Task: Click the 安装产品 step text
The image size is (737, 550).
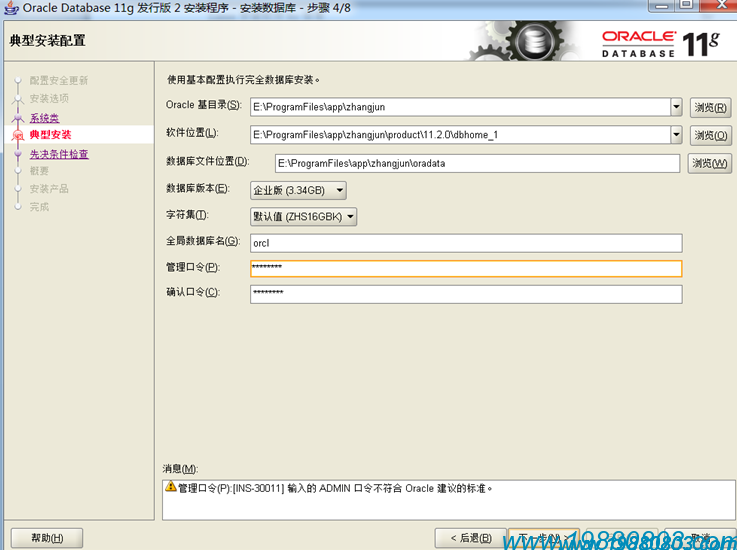Action: tap(49, 189)
